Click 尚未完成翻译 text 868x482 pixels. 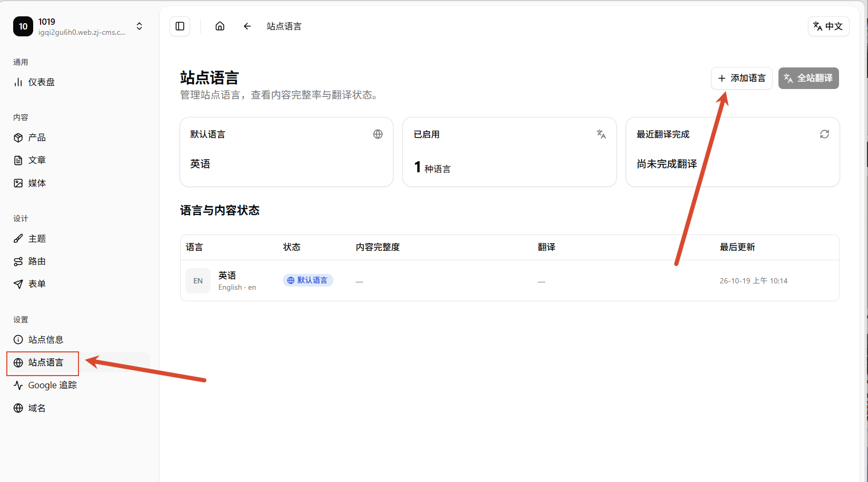pyautogui.click(x=667, y=164)
